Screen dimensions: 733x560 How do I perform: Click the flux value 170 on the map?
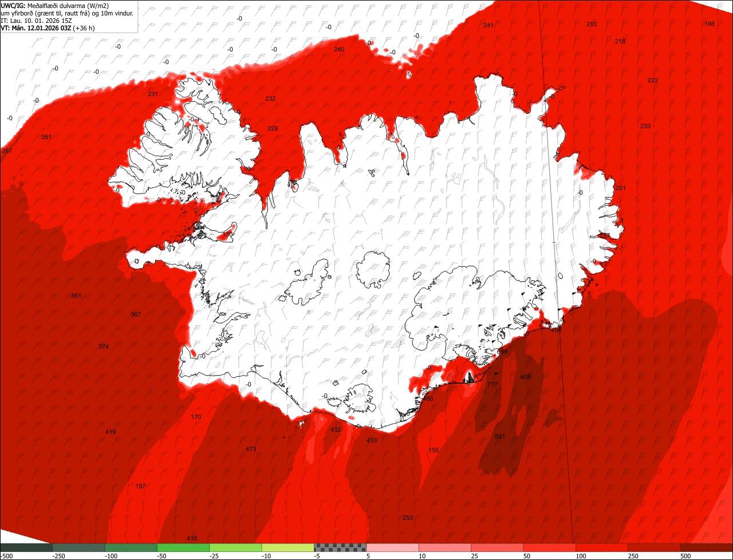click(196, 417)
